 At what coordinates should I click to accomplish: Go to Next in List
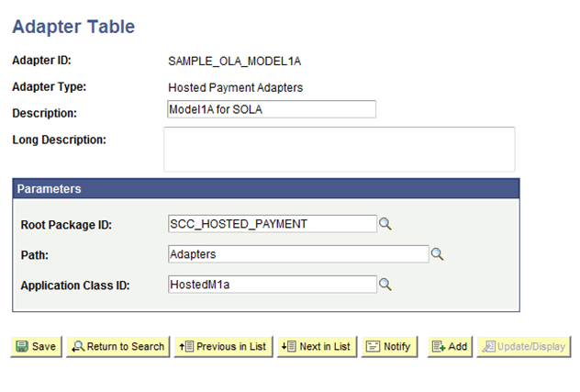pos(317,347)
